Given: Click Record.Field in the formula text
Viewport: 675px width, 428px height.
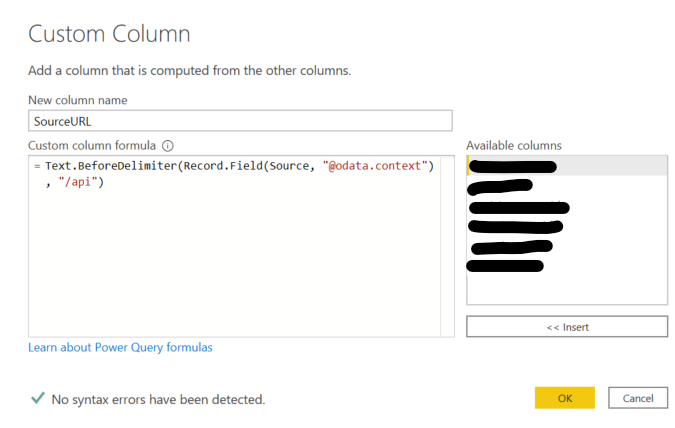Looking at the screenshot, I should click(219, 166).
